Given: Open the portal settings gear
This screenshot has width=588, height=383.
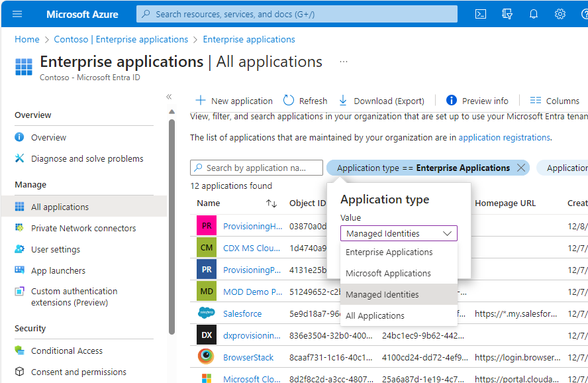Looking at the screenshot, I should tap(560, 14).
